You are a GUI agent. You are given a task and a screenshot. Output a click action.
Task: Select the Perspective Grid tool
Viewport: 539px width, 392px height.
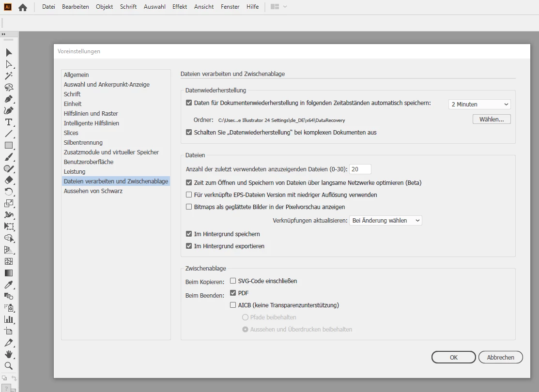[x=9, y=250]
